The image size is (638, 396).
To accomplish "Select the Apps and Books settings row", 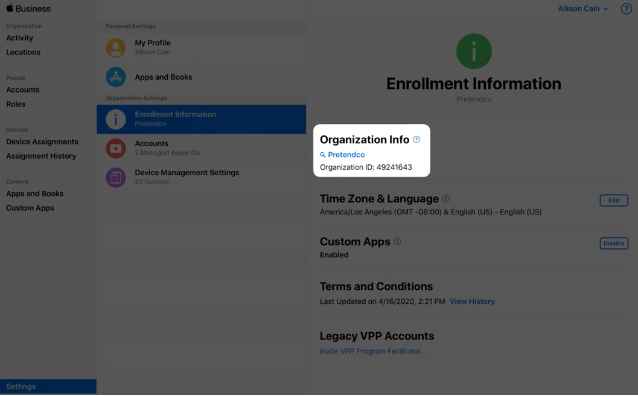I will point(201,77).
